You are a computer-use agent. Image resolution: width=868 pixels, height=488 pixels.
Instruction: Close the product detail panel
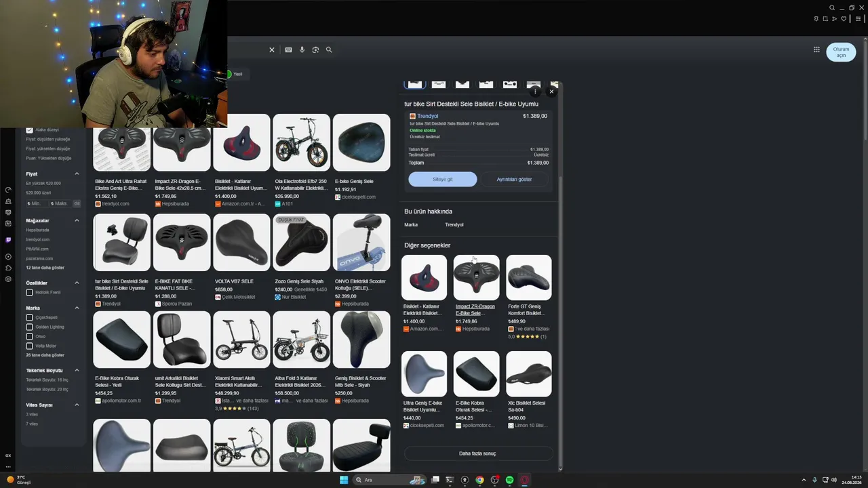point(551,91)
